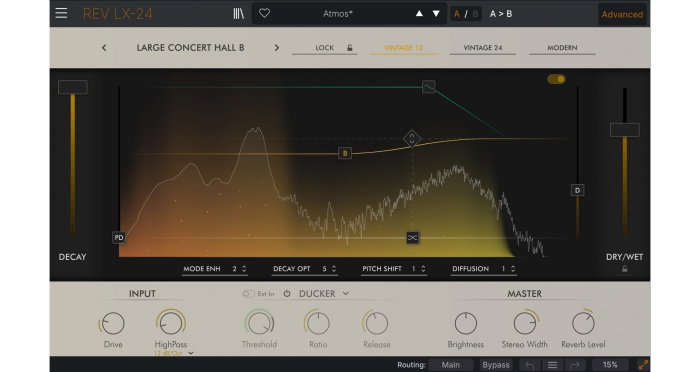The image size is (700, 372).
Task: Click the MASTER section heading
Action: 525,294
